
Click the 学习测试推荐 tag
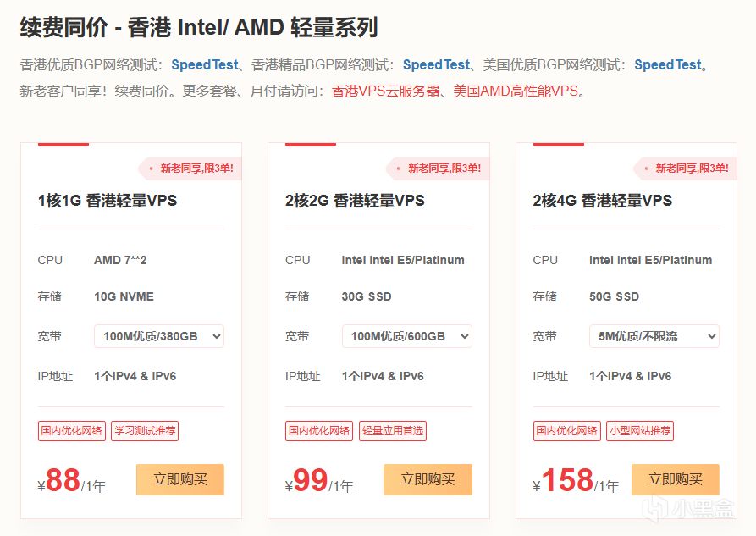coord(144,431)
